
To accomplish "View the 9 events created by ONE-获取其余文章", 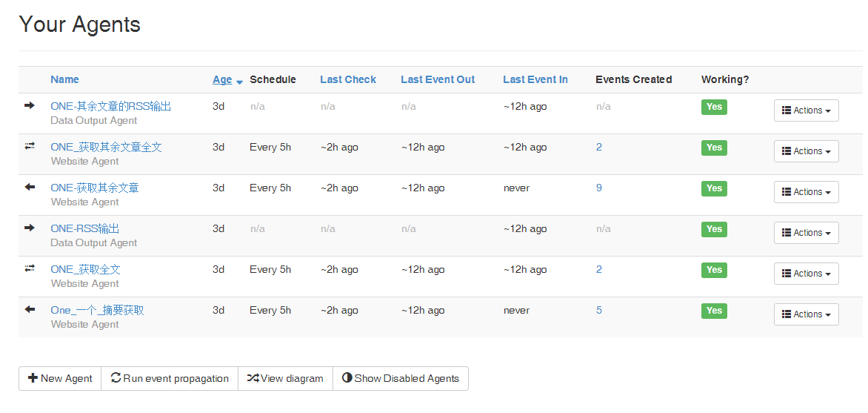I will coord(598,188).
